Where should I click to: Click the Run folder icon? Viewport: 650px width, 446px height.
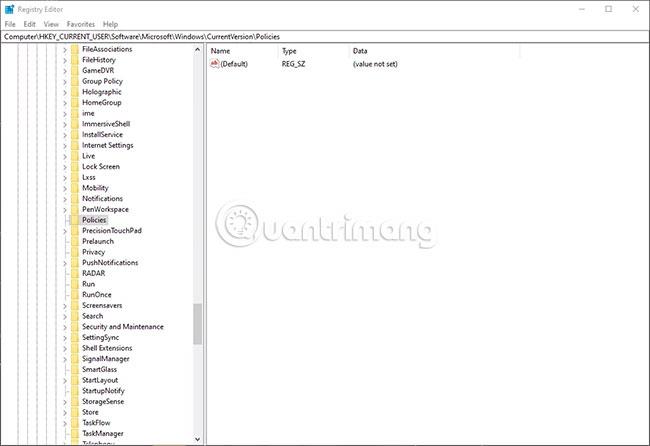(75, 284)
